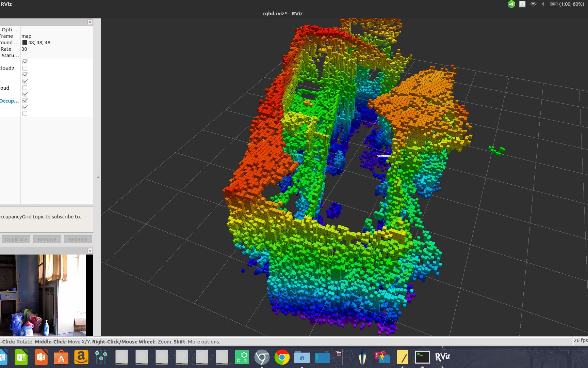Open Ubuntu Software from the dock
The width and height of the screenshot is (588, 368).
tap(61, 357)
